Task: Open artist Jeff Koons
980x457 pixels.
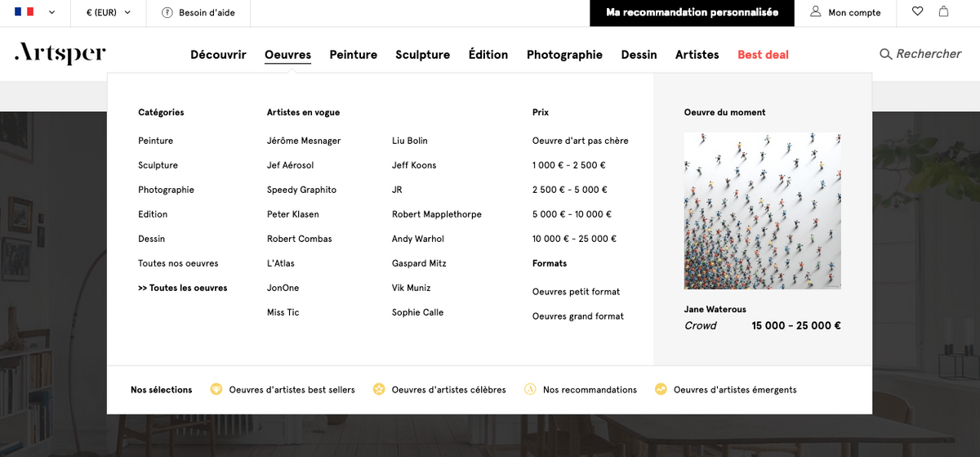Action: coord(414,165)
